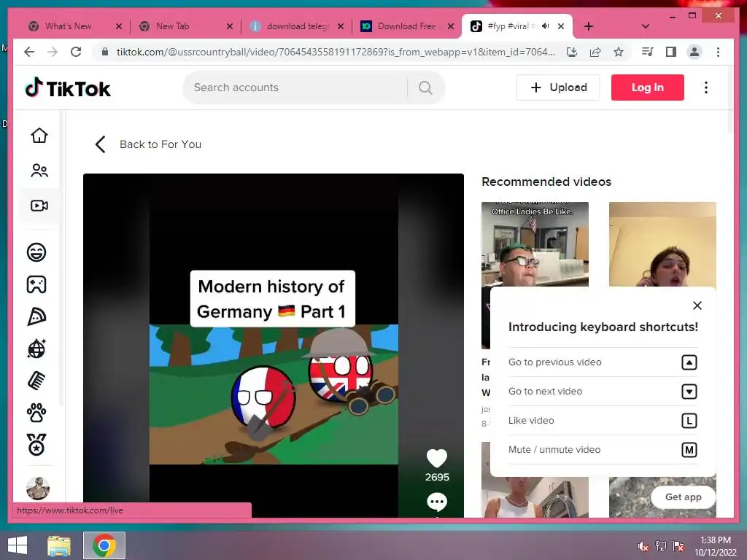
Task: Play the Modern history of Germany video
Action: coord(274,345)
